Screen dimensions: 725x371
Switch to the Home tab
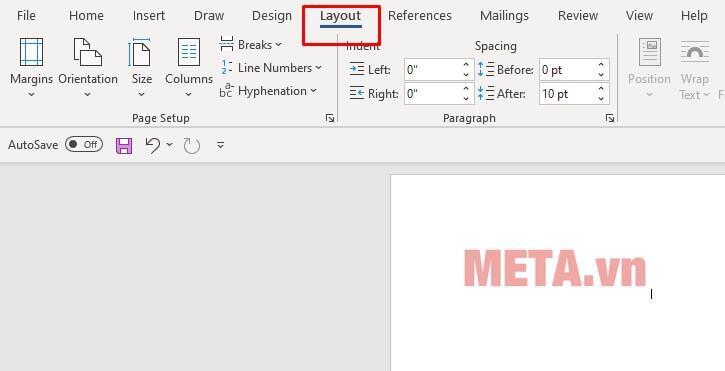tap(86, 16)
